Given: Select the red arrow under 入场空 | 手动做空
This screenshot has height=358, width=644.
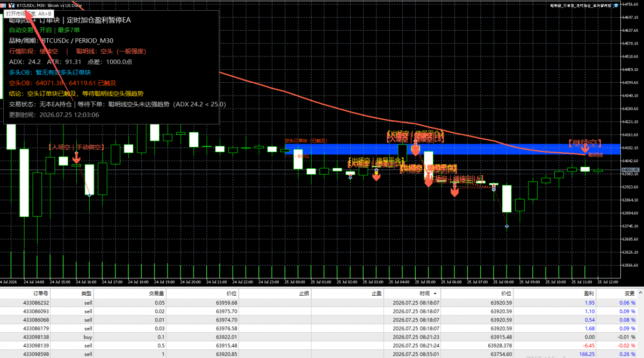Looking at the screenshot, I should coord(76,158).
